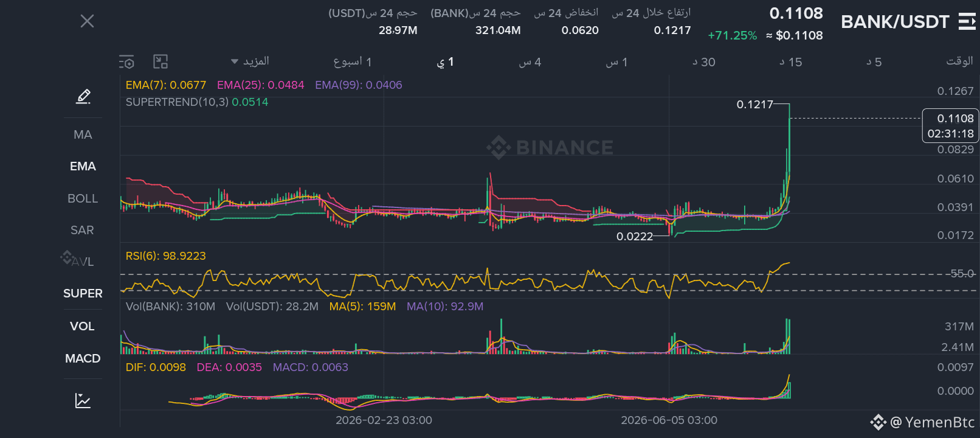Enable the AVL indicator
This screenshot has width=980, height=438.
(x=83, y=262)
